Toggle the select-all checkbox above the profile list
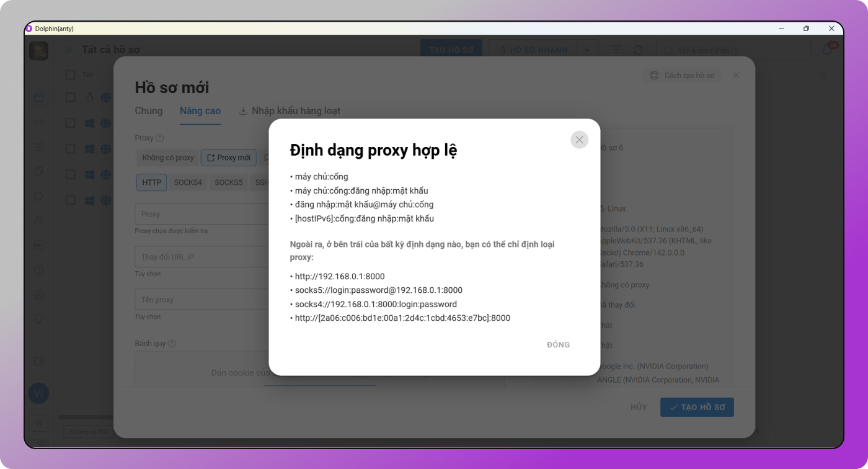Screen dimensions: 868x469 click(70, 74)
